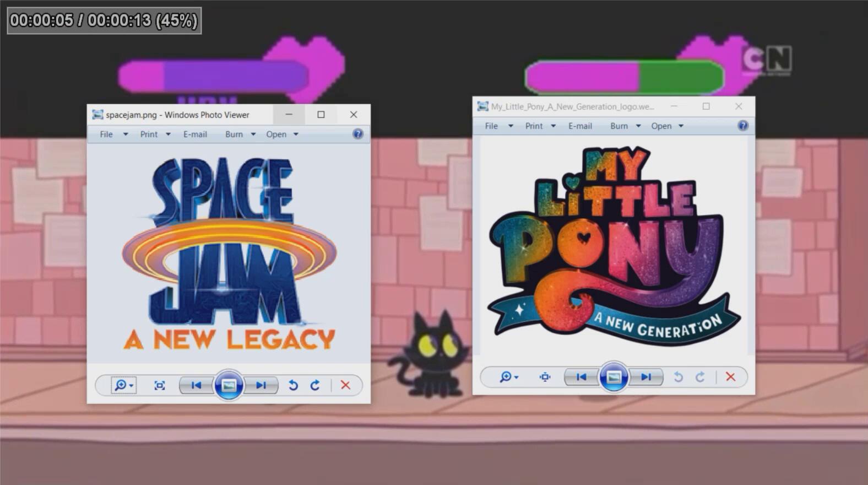Open File menu in My Little Pony window
Screen dimensions: 868x485
pos(491,126)
